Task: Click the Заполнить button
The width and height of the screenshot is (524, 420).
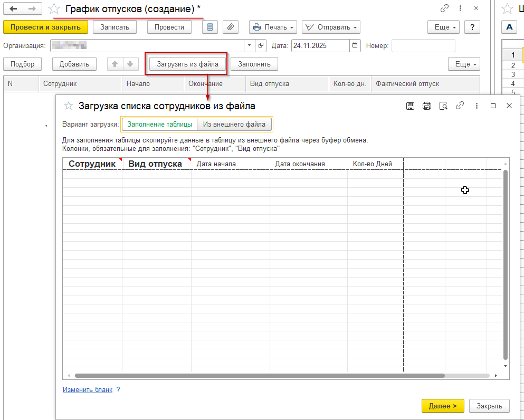Action: [254, 64]
